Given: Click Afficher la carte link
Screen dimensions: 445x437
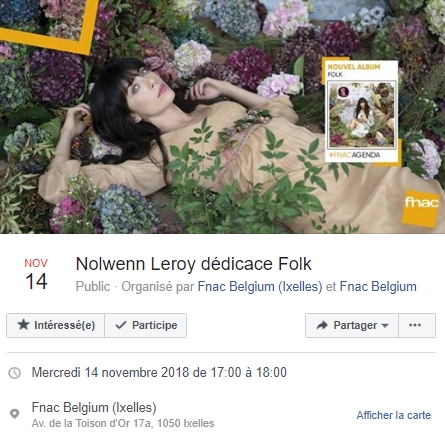Looking at the screenshot, I should coord(394,415).
